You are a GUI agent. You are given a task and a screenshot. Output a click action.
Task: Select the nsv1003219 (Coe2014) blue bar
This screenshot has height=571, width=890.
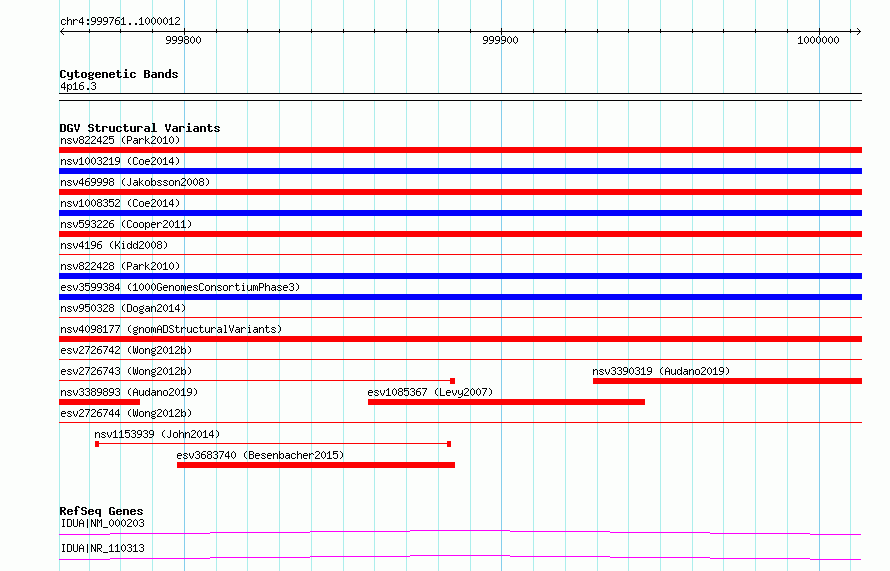(x=460, y=171)
